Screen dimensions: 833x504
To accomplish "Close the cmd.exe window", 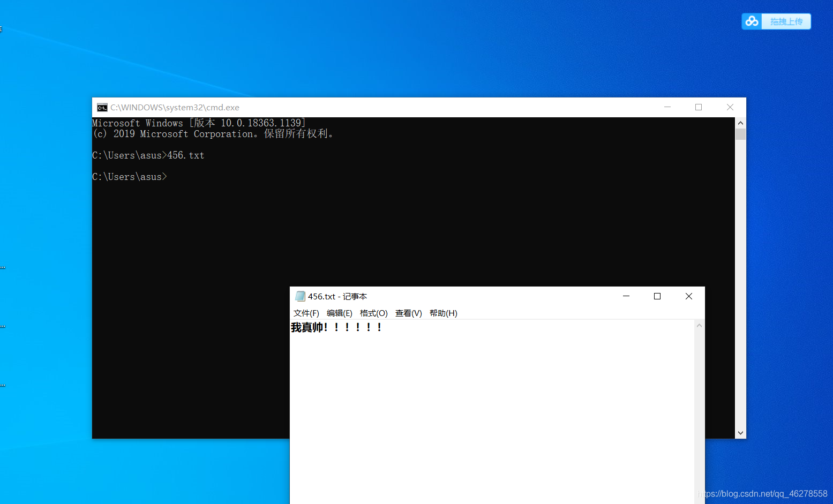I will click(730, 107).
